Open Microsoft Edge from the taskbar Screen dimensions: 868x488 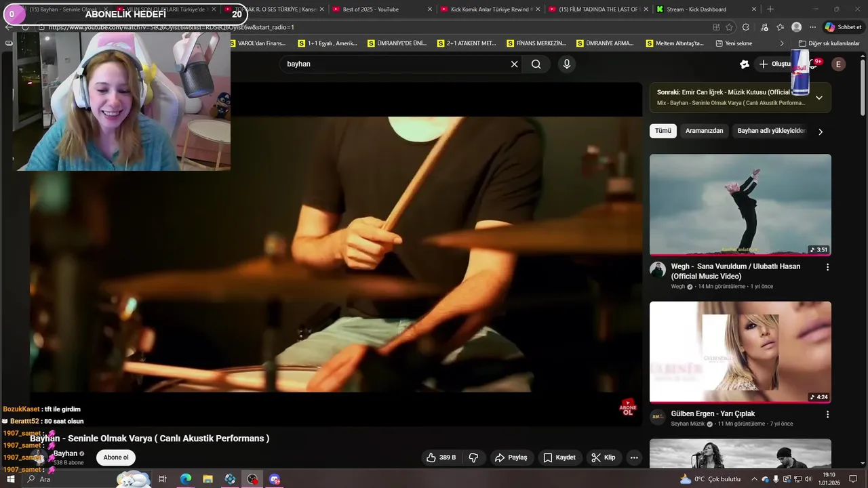click(185, 479)
